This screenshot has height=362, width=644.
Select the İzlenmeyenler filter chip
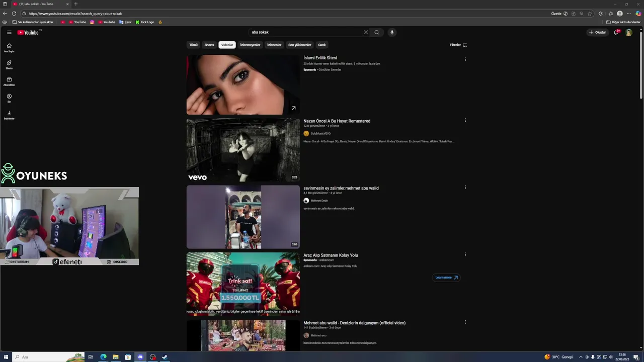pyautogui.click(x=250, y=45)
